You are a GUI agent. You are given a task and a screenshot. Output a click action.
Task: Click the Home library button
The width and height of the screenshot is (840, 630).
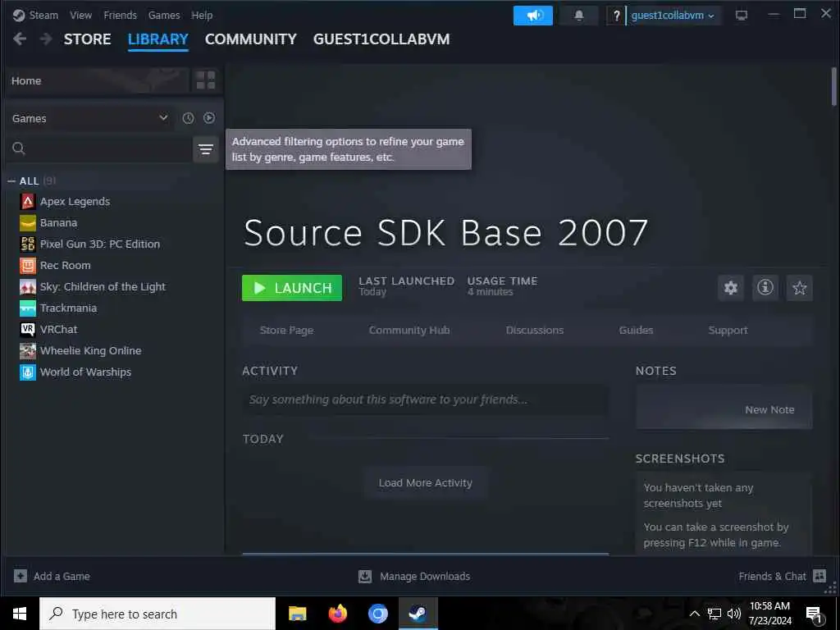point(97,80)
